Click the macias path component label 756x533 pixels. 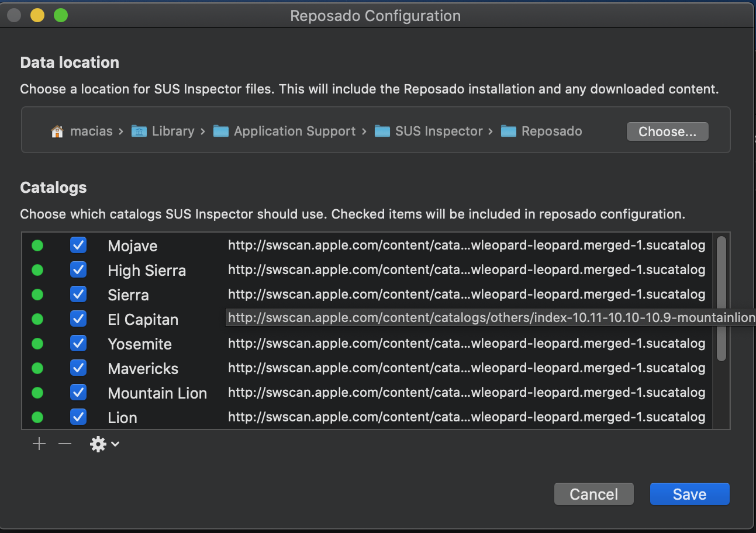point(91,131)
